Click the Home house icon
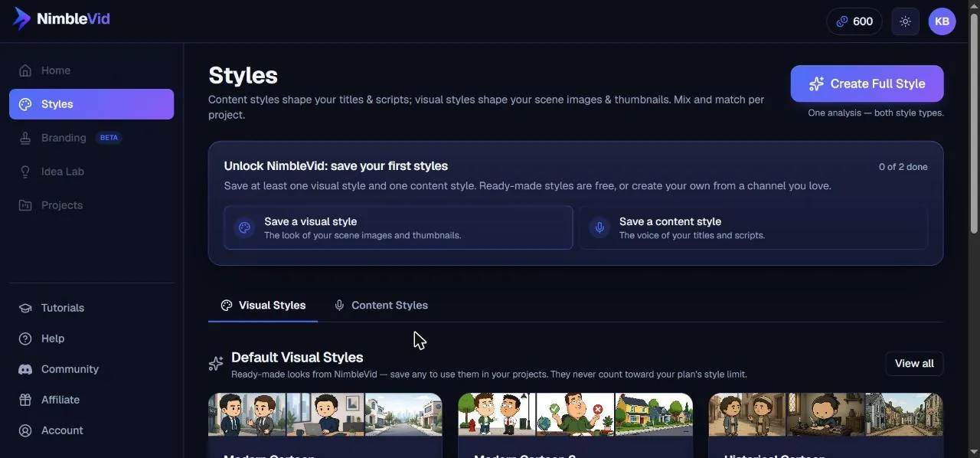 [x=25, y=70]
